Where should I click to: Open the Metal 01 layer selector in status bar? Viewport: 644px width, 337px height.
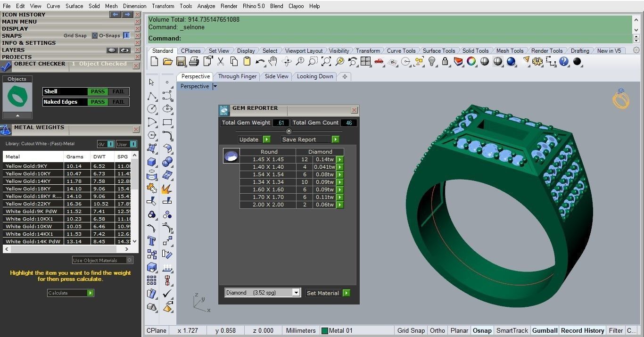[x=337, y=330]
